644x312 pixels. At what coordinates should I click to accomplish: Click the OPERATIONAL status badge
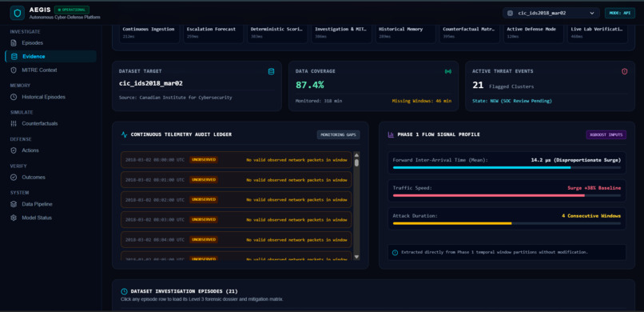[71, 10]
